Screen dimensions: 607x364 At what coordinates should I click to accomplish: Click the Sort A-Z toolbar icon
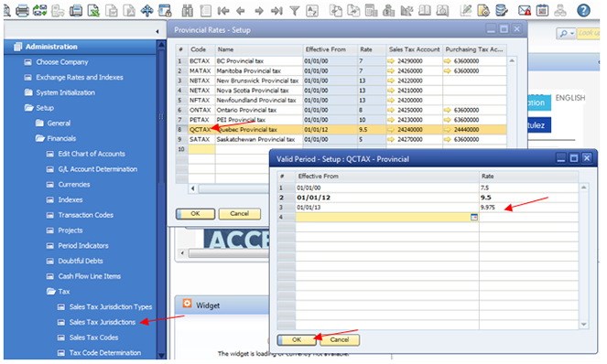pos(312,11)
